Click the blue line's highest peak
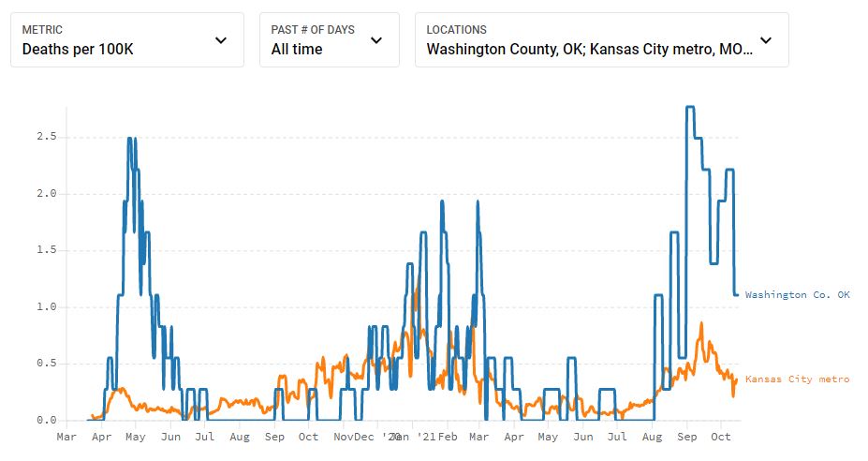This screenshot has height=461, width=868. click(690, 108)
